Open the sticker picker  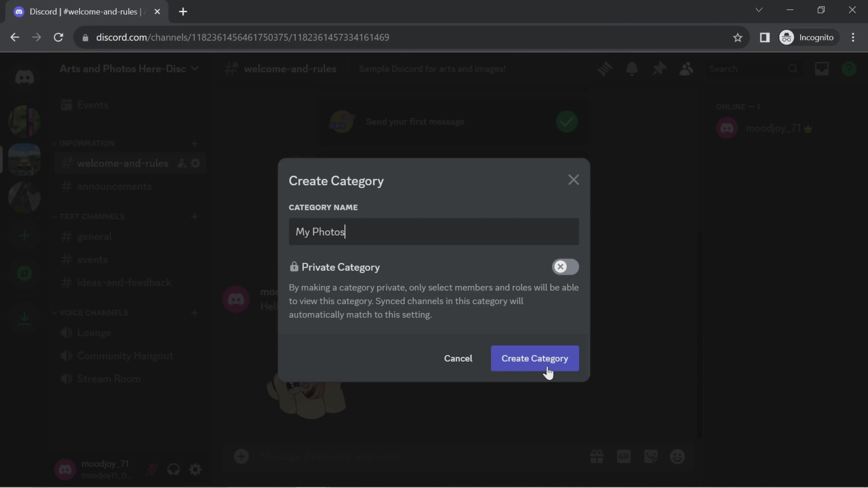click(x=651, y=457)
